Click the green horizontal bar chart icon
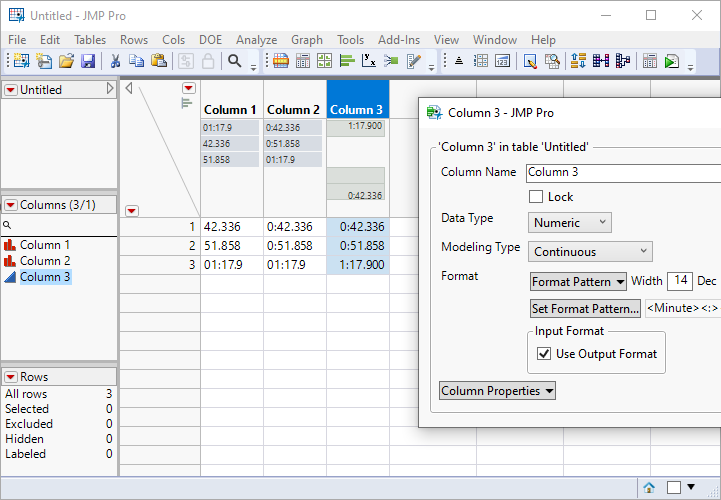721x500 pixels. click(x=347, y=61)
